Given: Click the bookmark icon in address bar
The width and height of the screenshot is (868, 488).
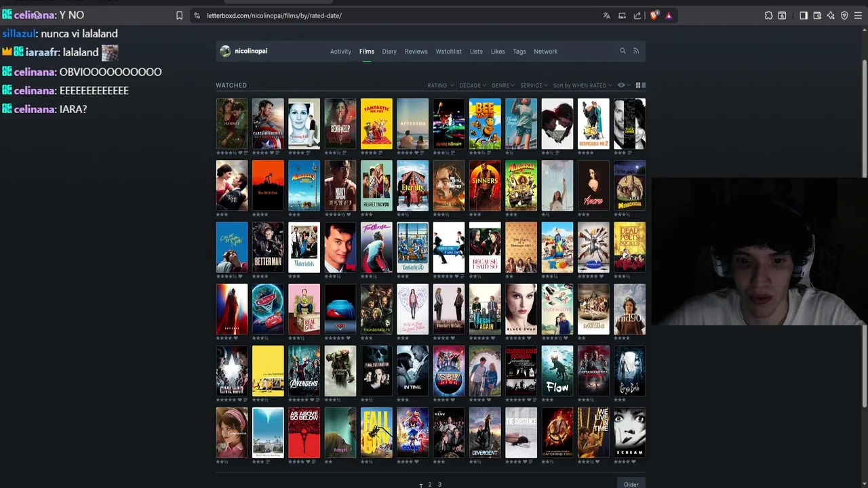Looking at the screenshot, I should pyautogui.click(x=179, y=16).
